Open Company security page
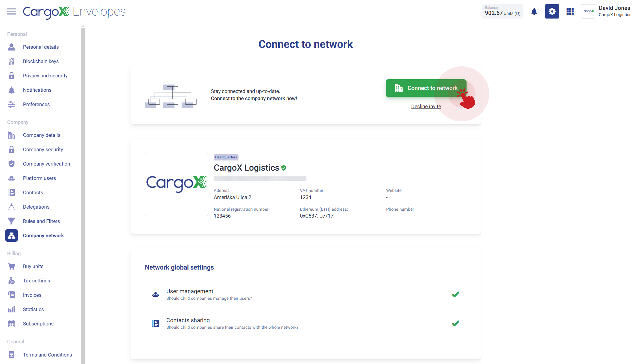 click(43, 149)
